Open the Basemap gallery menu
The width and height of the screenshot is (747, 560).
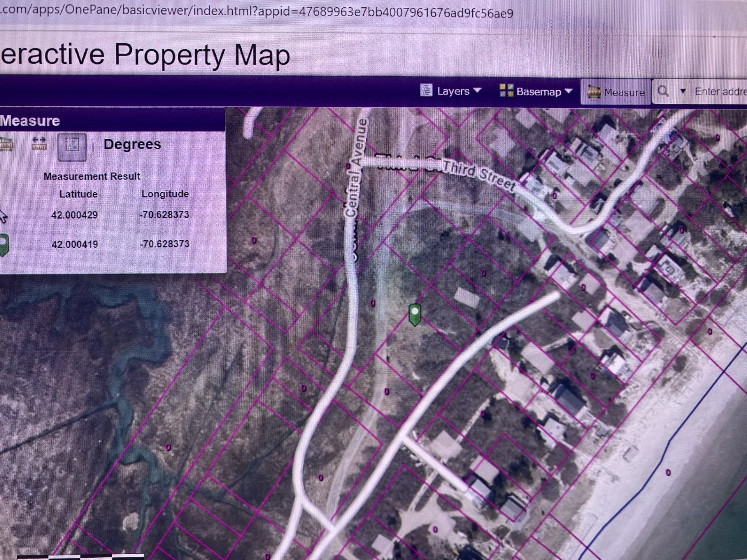(x=536, y=91)
